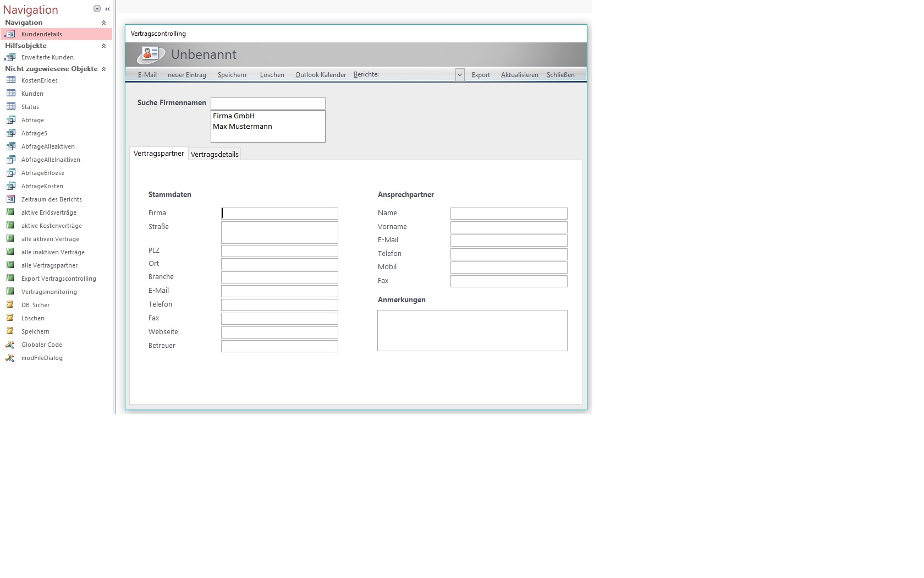Collapse the Hilfsobjekte group
Image resolution: width=924 pixels, height=578 pixels.
(103, 46)
